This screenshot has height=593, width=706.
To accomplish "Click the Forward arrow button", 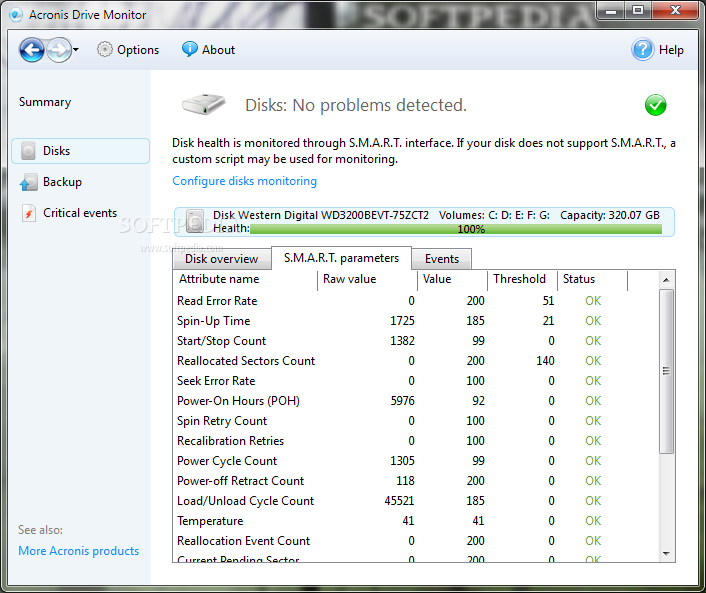I will (x=59, y=50).
